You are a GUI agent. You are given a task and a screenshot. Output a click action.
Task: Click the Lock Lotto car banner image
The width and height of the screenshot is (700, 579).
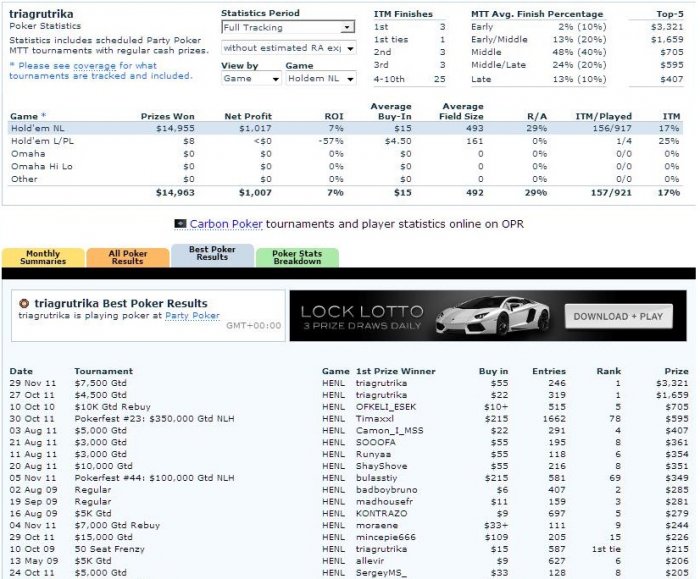[x=488, y=316]
